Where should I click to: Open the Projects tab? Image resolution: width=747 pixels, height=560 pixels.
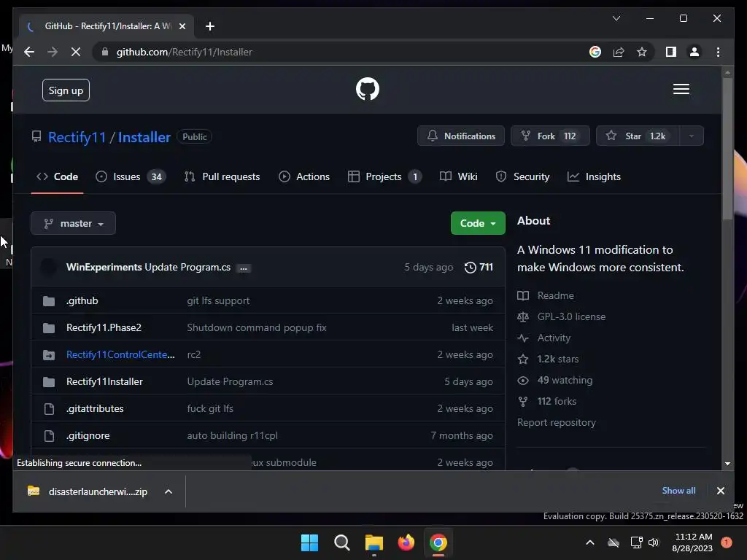coord(384,176)
